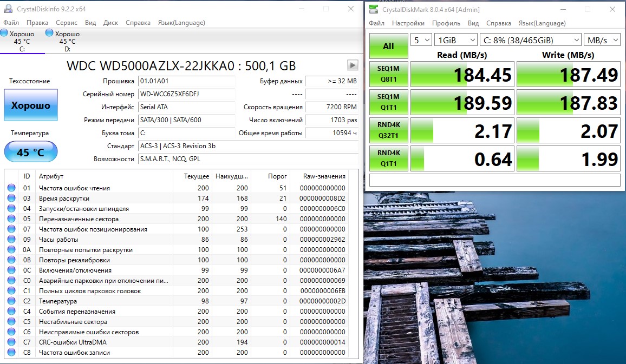The width and height of the screenshot is (626, 364).
Task: Start SEQ1M Q8T1 benchmark
Action: (x=388, y=74)
